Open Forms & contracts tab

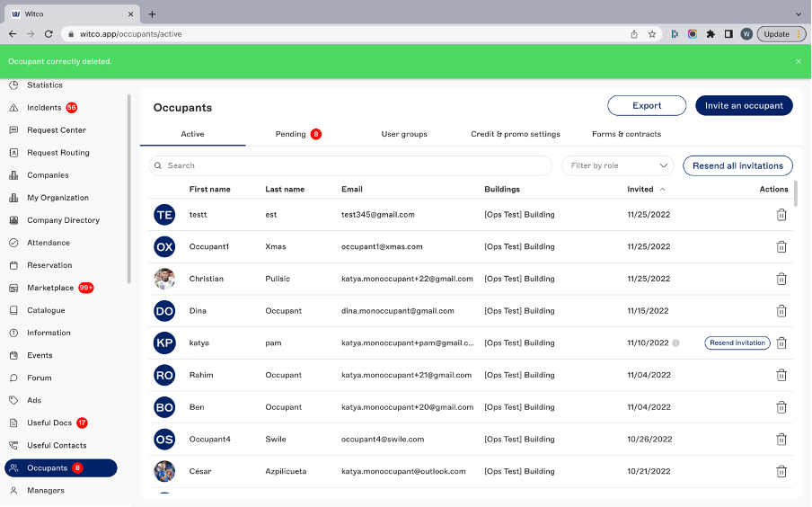click(627, 134)
